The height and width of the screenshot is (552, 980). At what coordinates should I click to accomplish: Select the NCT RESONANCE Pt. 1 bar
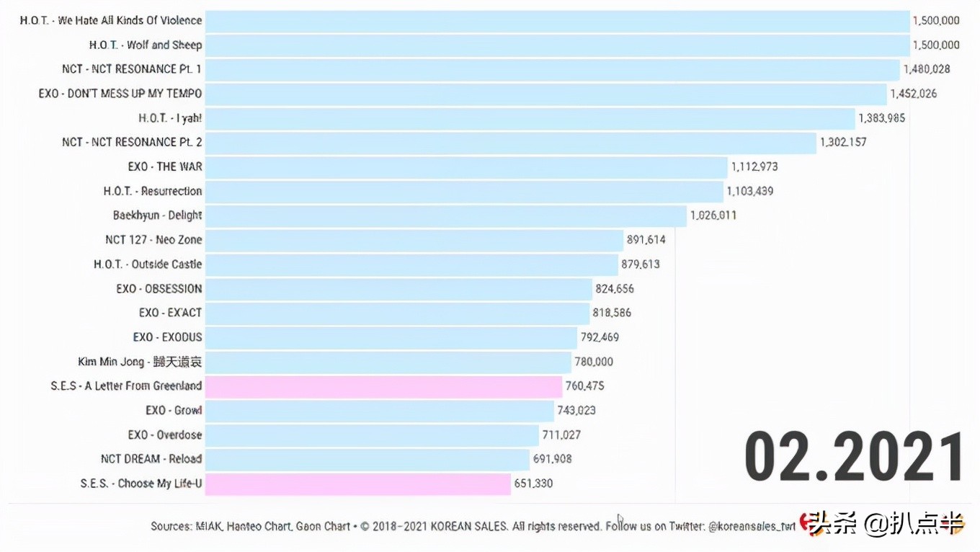coord(553,69)
